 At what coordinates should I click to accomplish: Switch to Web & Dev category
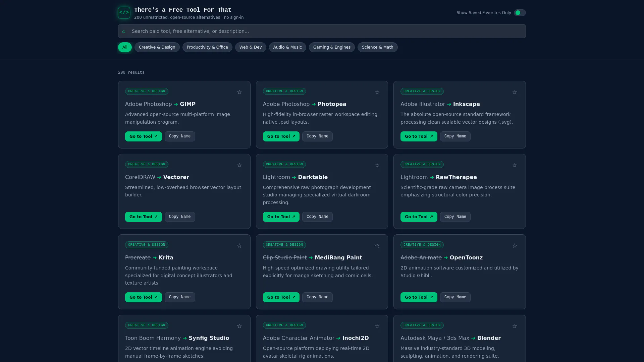coord(251,47)
